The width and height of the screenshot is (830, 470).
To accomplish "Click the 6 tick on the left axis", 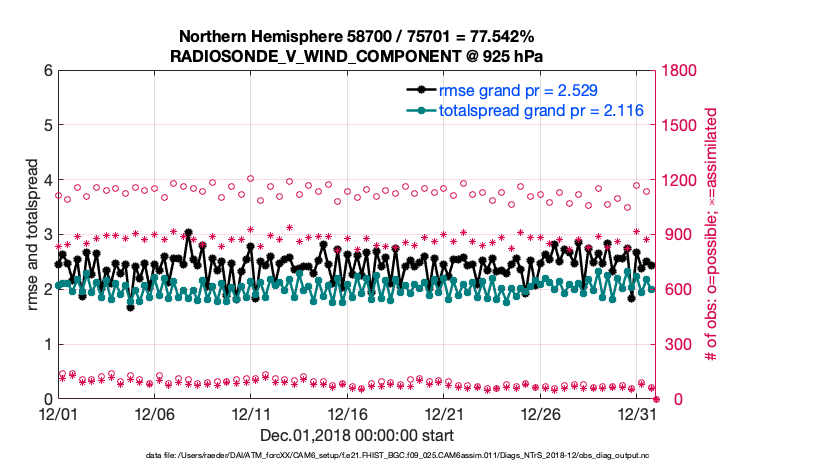I will (47, 71).
